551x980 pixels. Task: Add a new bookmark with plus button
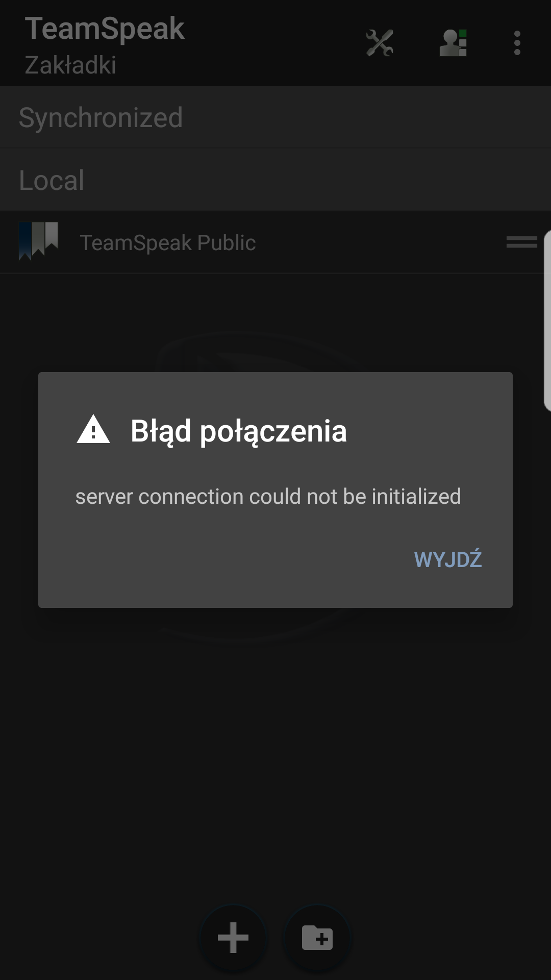tap(233, 938)
